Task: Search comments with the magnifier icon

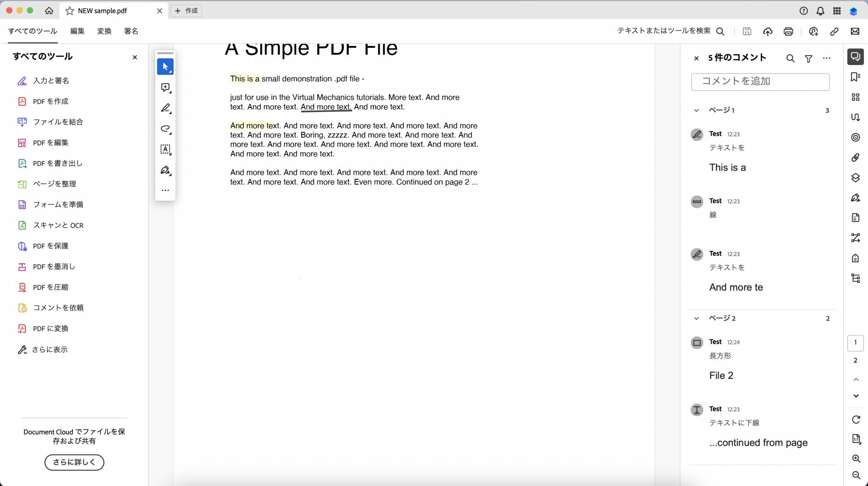Action: (x=790, y=58)
